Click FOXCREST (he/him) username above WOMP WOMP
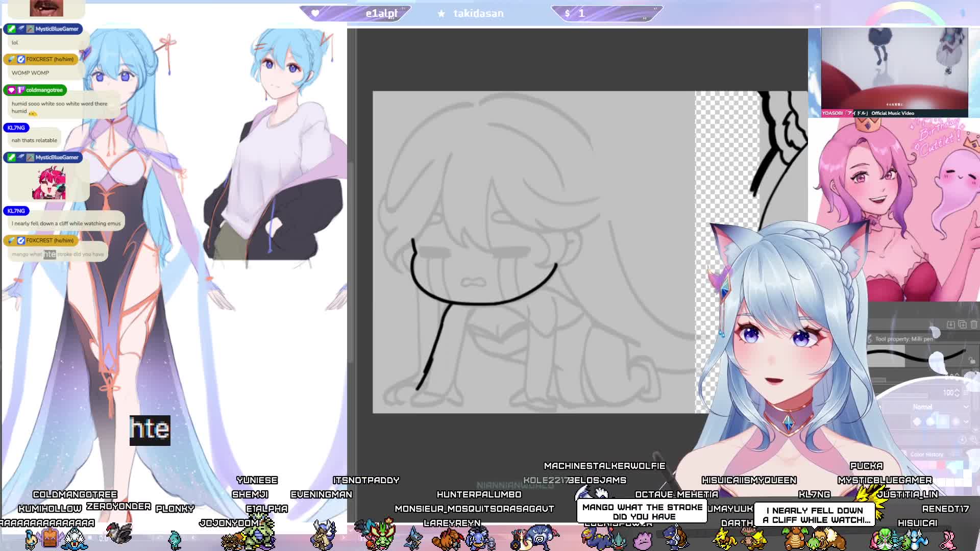 point(50,59)
